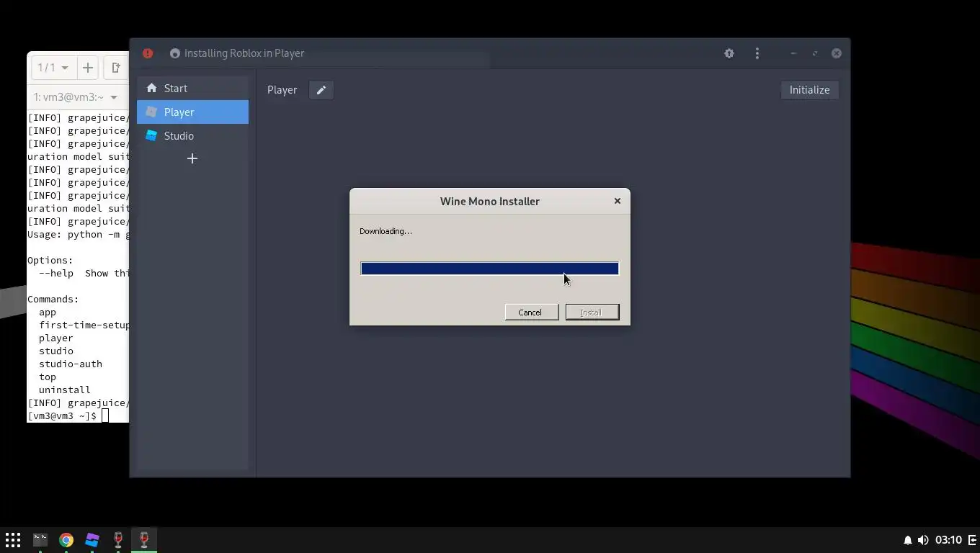980x553 pixels.
Task: Click the background task spinner icon beside Installing Roblox
Action: 174,53
